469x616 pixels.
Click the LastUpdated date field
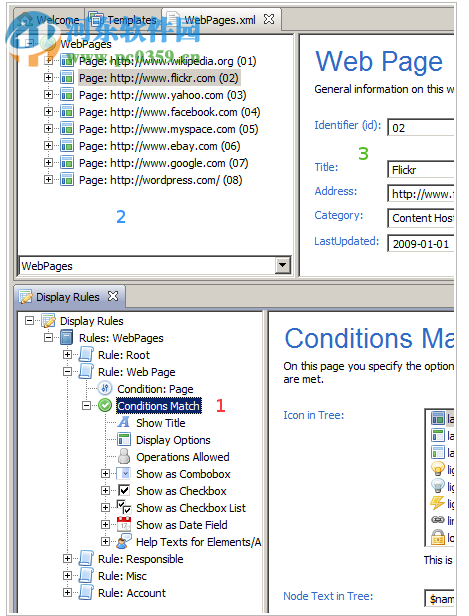point(421,244)
